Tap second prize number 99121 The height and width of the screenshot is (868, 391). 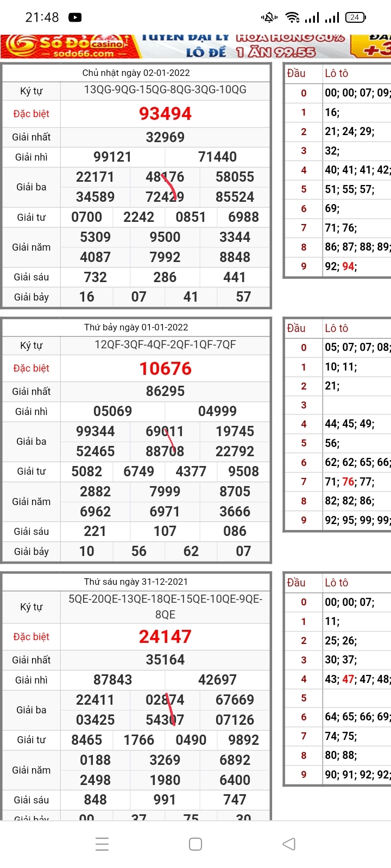point(112,157)
